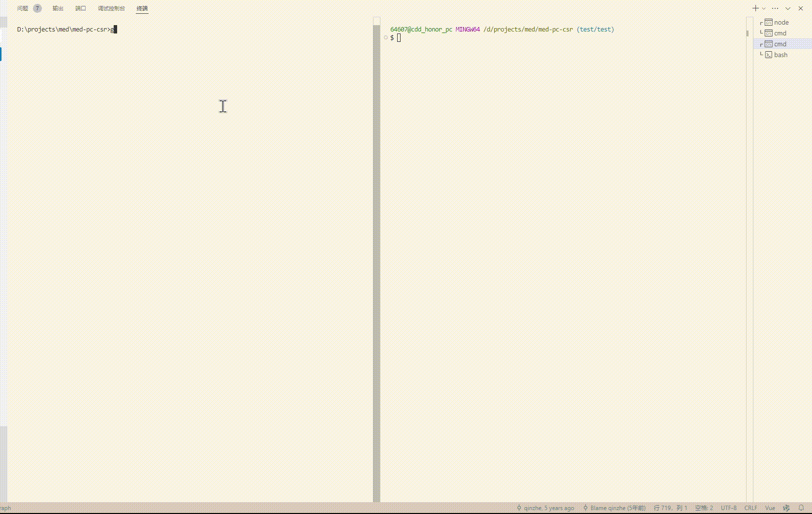Viewport: 812px width, 514px height.
Task: Select the node terminal in the list
Action: [781, 23]
